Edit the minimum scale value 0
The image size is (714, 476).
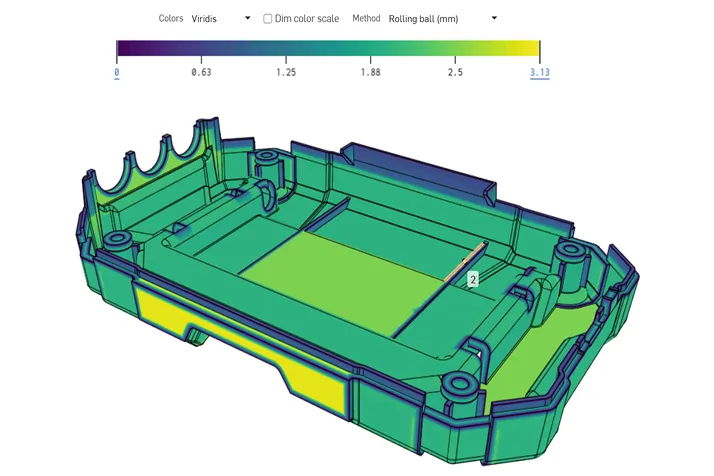(x=117, y=72)
